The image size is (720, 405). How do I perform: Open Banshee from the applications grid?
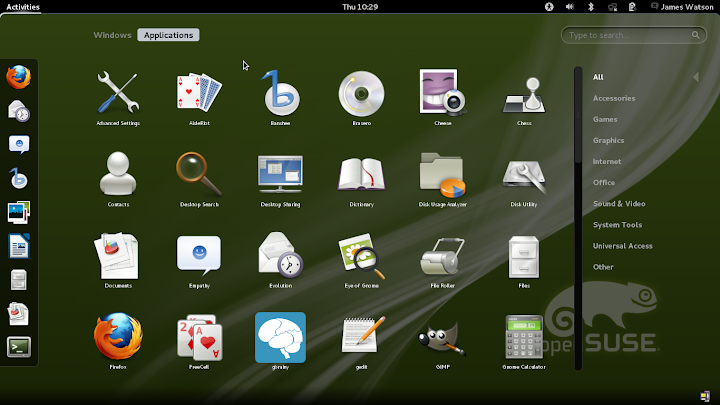coord(281,98)
